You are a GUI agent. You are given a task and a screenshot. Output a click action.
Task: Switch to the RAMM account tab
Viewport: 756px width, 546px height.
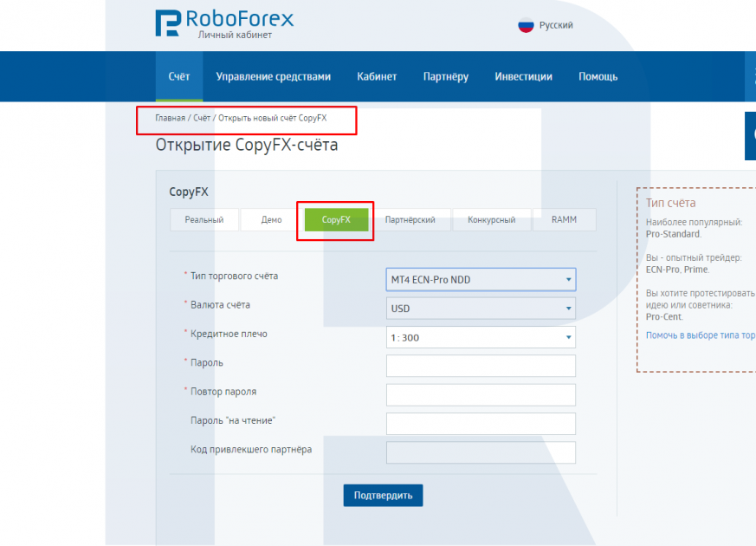point(564,219)
